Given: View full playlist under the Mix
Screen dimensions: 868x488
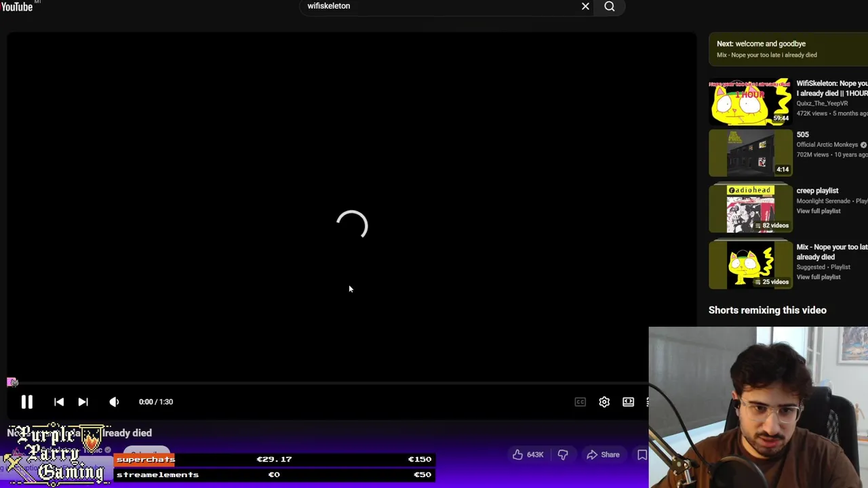Looking at the screenshot, I should (818, 277).
